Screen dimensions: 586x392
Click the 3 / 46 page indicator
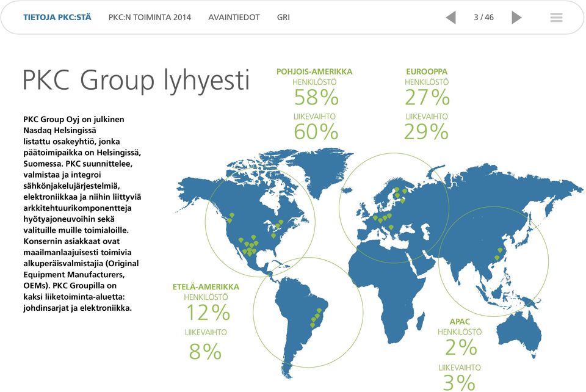pos(483,18)
